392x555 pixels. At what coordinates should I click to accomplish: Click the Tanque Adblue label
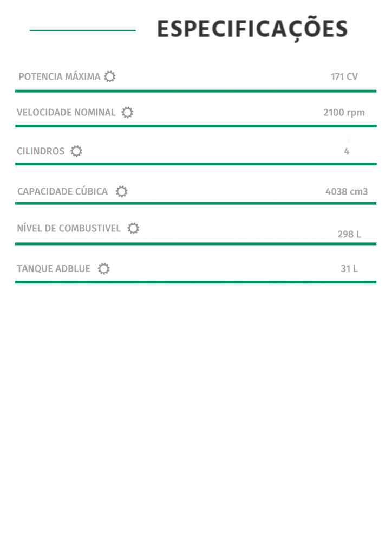pos(54,269)
